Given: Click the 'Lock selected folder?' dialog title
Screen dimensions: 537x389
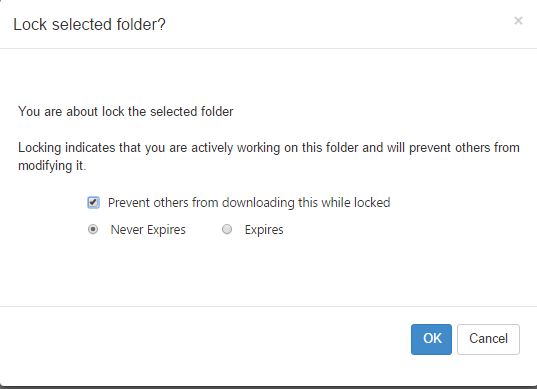Looking at the screenshot, I should click(x=89, y=25).
